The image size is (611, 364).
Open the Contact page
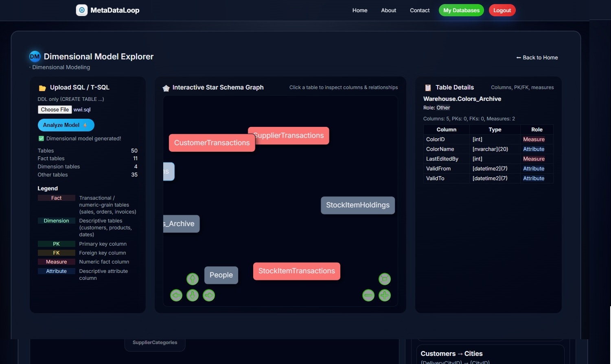click(419, 10)
